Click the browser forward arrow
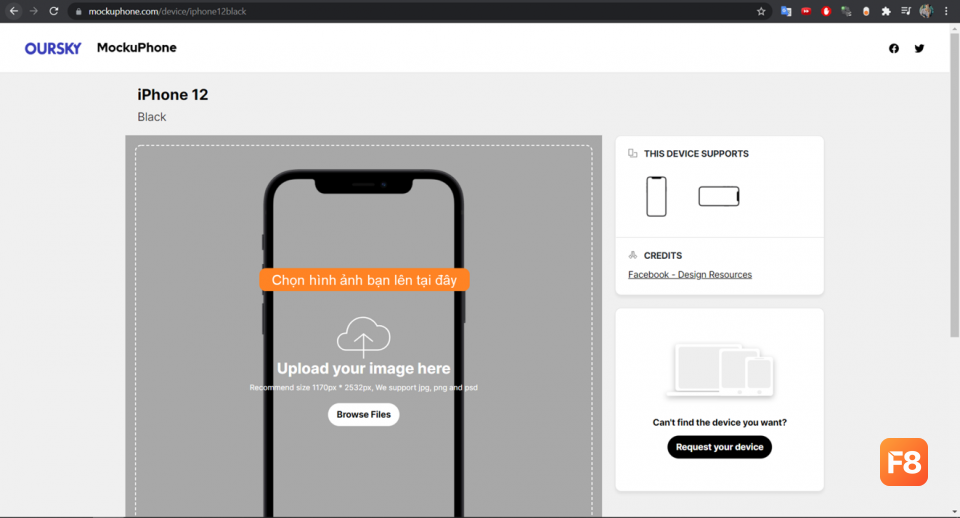The width and height of the screenshot is (960, 518). 34,11
